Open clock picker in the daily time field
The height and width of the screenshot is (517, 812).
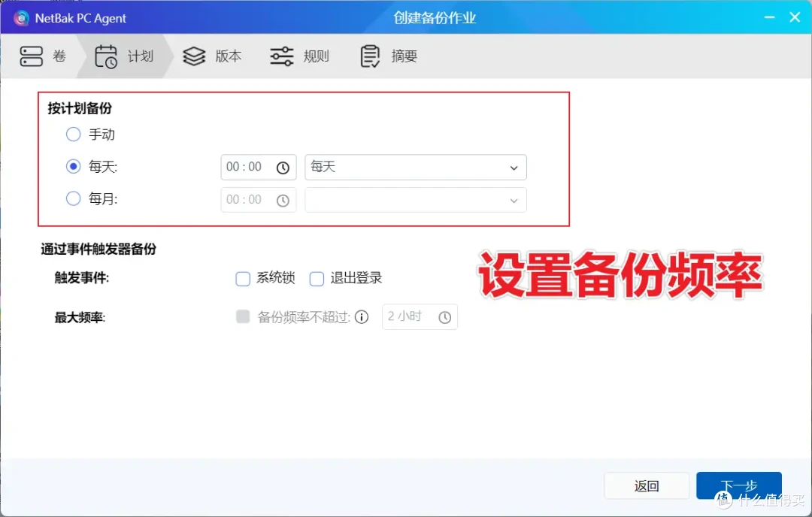[283, 168]
